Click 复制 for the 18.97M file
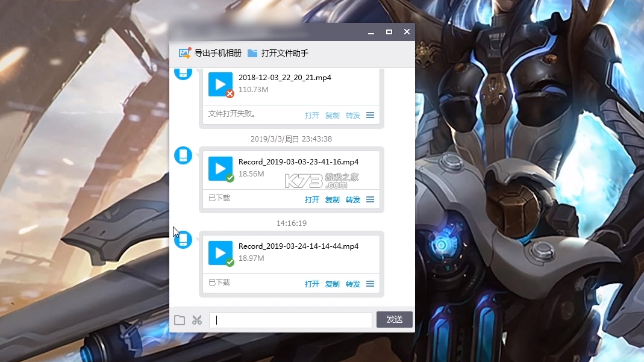 [333, 284]
